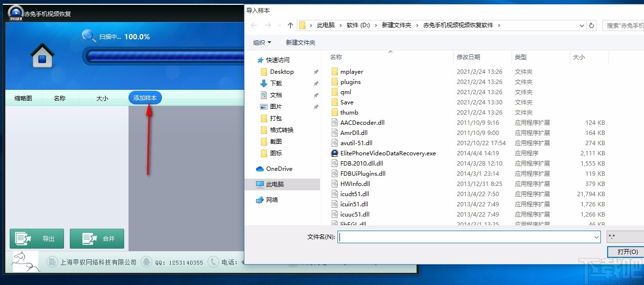Screen dimensions: 644x285
Task: Click 此电脑 in the address breadcrumb
Action: coord(326,25)
